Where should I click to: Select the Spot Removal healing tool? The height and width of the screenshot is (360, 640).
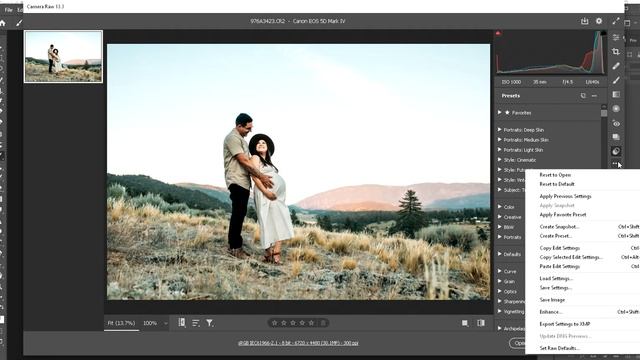[616, 66]
